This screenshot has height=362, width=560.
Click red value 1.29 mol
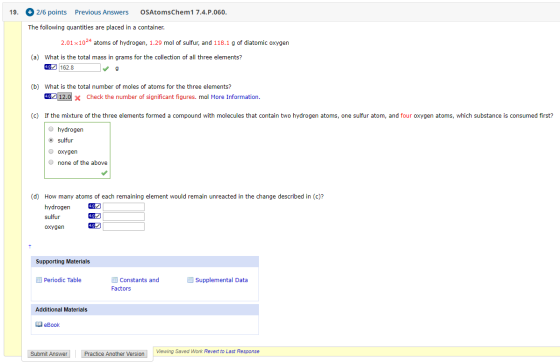coord(156,42)
